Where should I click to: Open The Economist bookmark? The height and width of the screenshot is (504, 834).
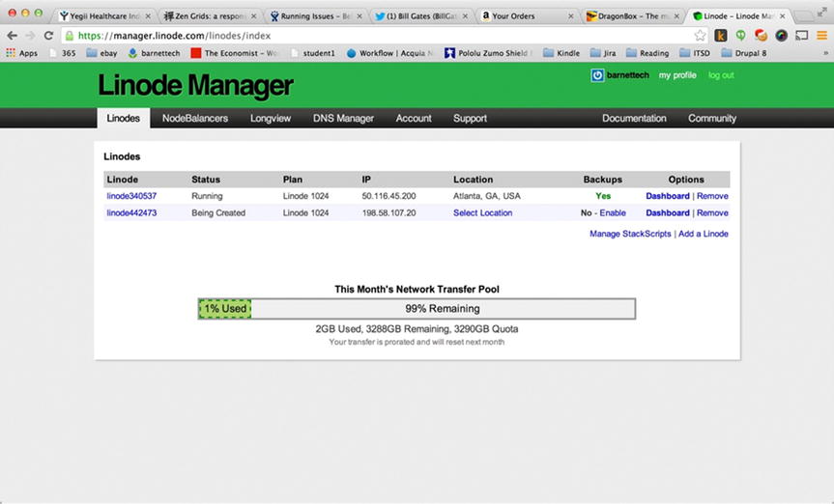[x=235, y=53]
